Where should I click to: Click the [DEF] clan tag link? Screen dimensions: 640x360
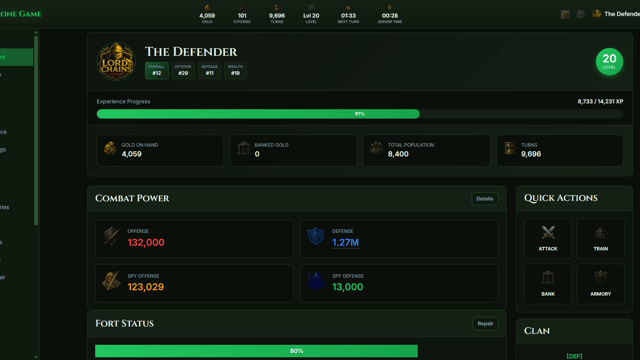point(574,356)
